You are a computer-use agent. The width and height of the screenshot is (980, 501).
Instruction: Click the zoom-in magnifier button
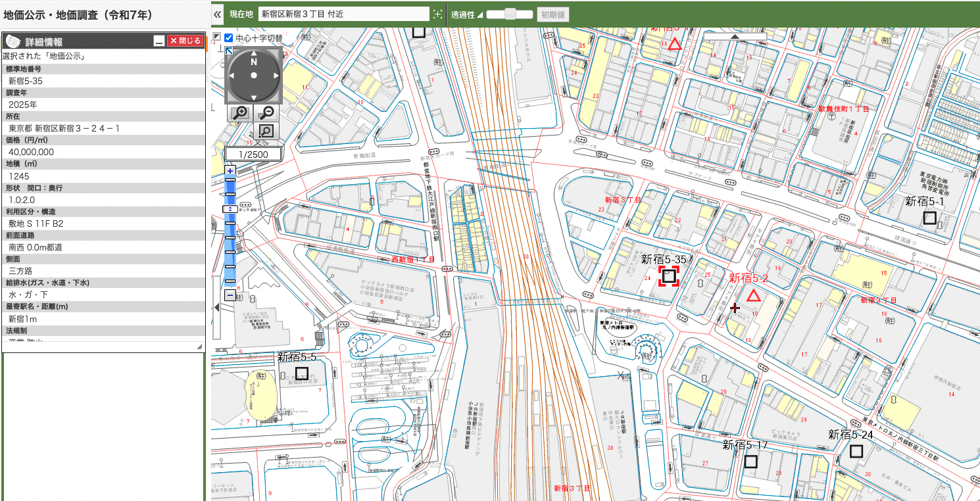point(241,113)
